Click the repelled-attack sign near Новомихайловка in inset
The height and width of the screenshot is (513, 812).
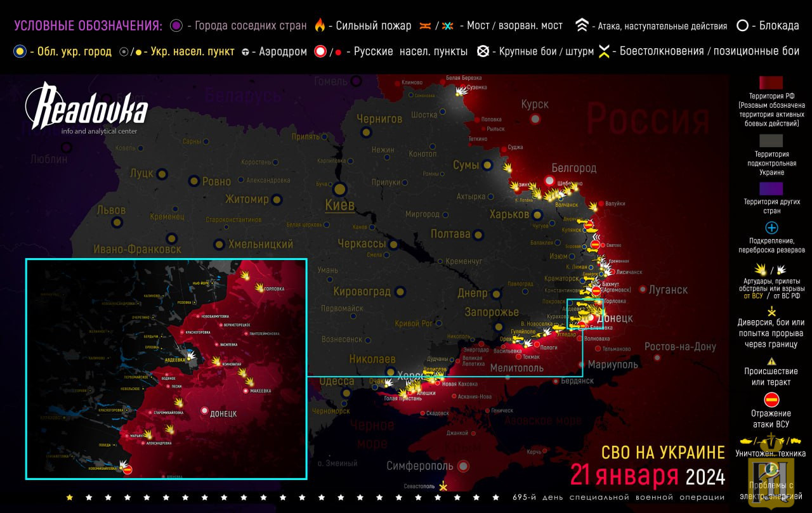pyautogui.click(x=127, y=470)
